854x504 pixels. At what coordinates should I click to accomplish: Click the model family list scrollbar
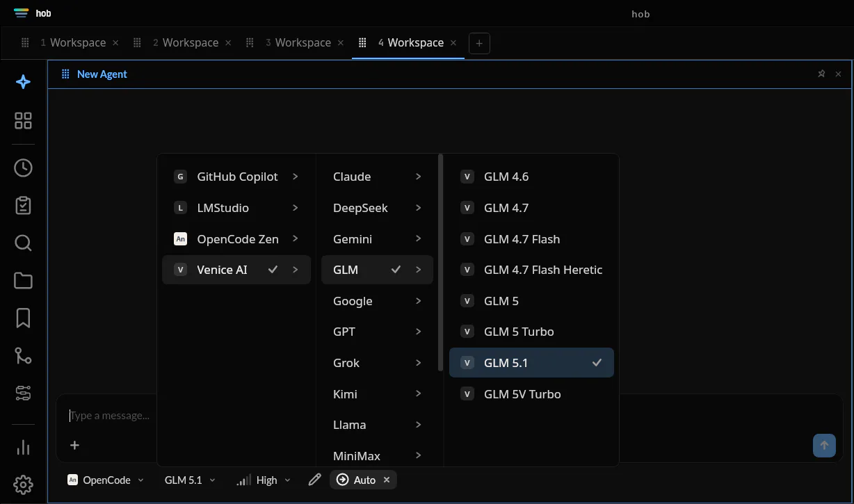[x=441, y=263]
